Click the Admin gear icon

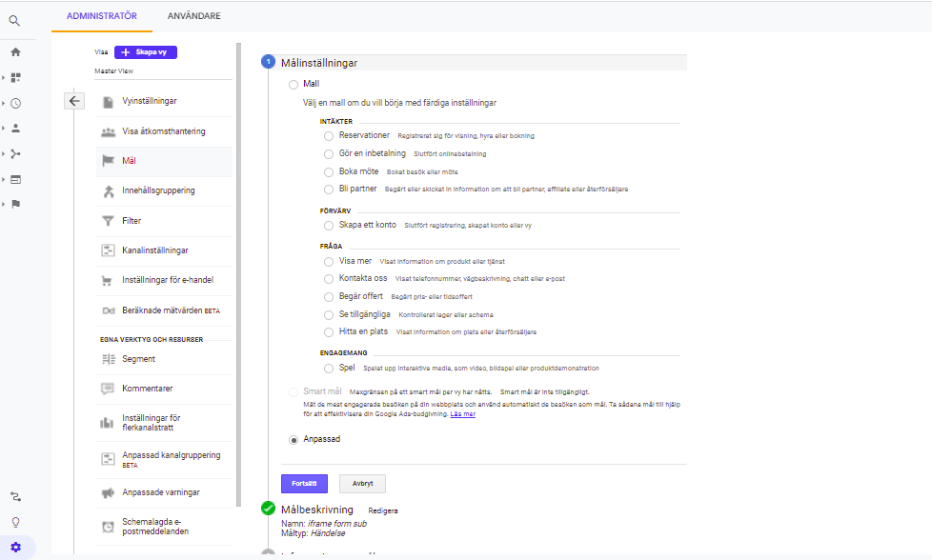pyautogui.click(x=15, y=547)
